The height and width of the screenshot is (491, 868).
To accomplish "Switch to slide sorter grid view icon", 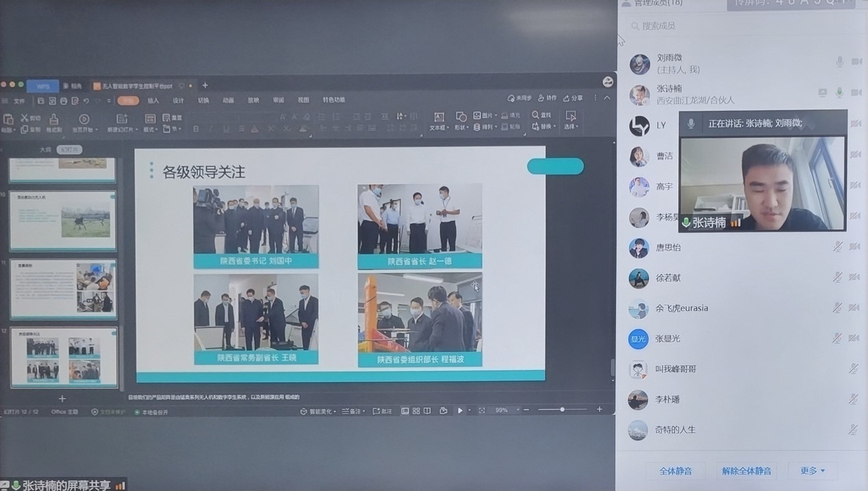I will tap(416, 410).
